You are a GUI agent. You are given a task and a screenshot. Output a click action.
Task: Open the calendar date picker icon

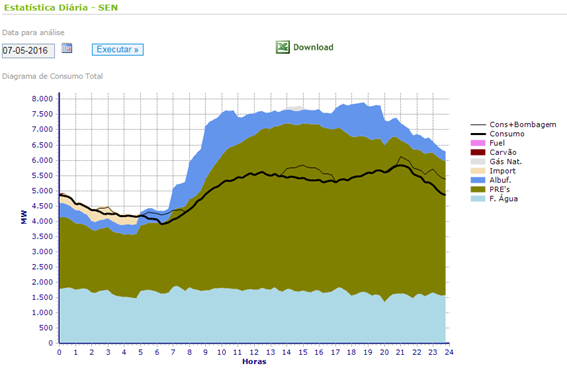click(x=67, y=48)
